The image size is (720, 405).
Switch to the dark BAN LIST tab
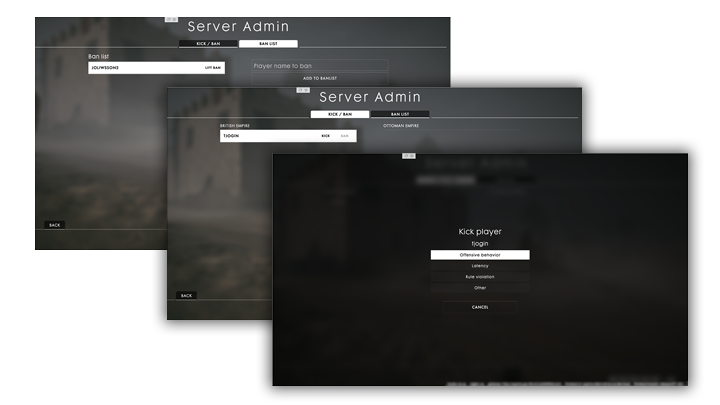click(400, 114)
